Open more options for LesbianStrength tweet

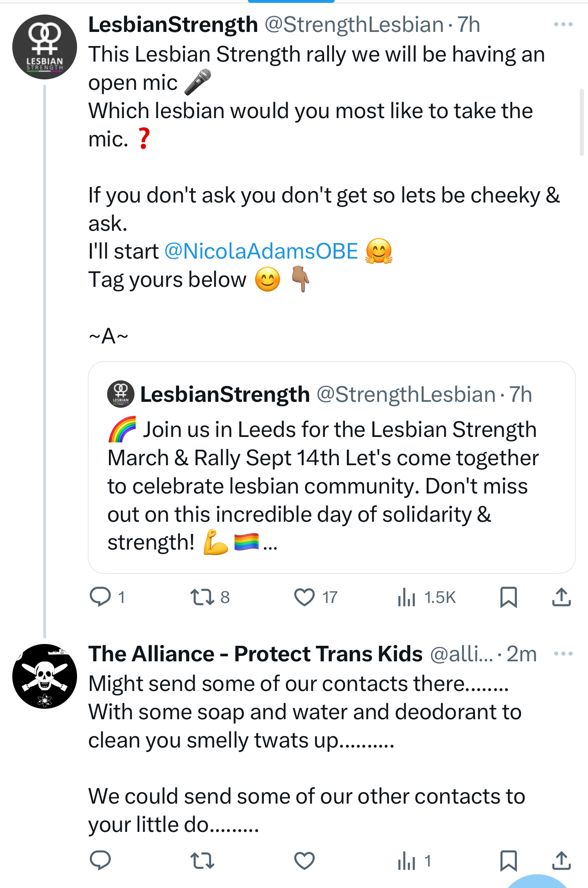[563, 25]
